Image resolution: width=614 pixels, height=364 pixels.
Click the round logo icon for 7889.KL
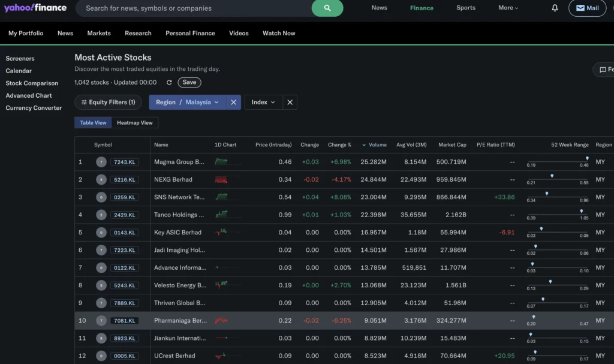point(101,303)
